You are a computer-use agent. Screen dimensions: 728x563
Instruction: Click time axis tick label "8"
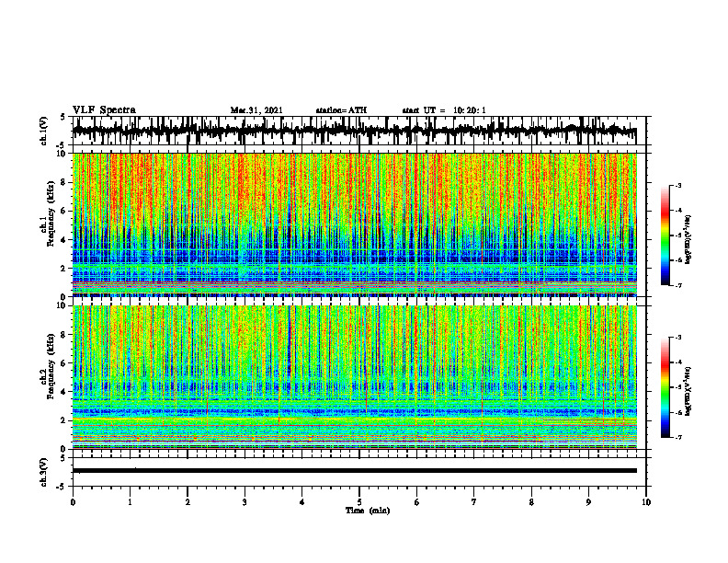tap(531, 502)
